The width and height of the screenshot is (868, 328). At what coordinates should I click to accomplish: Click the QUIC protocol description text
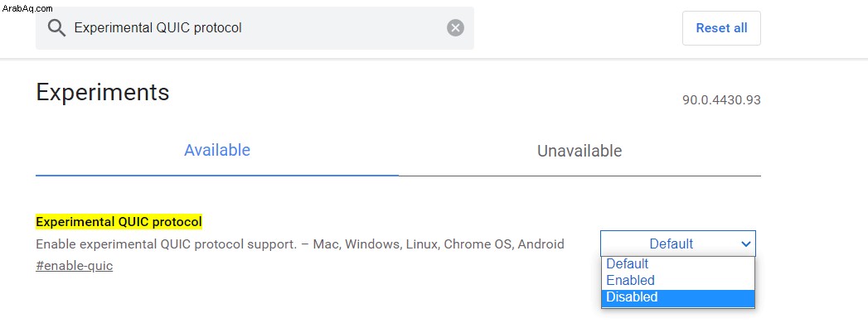(300, 244)
